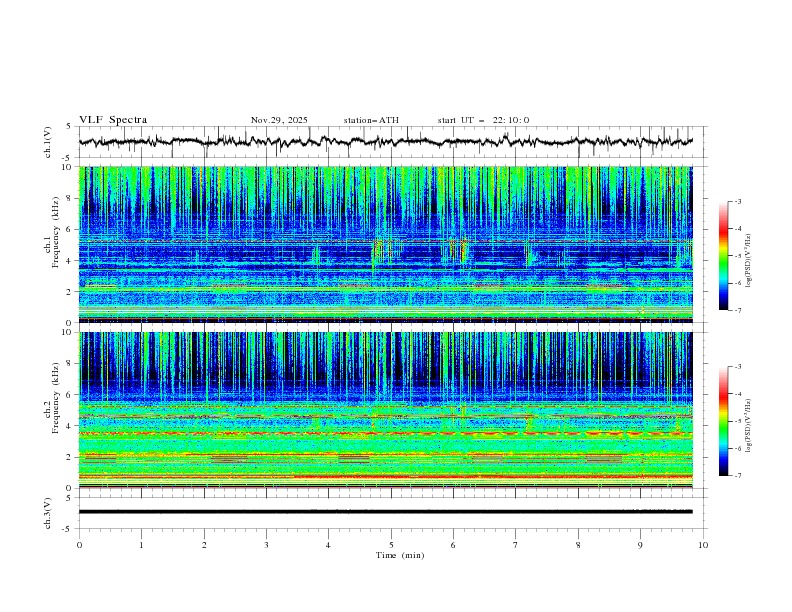Click the ch.3 flat waveform trace
Image resolution: width=792 pixels, height=612 pixels.
point(386,512)
